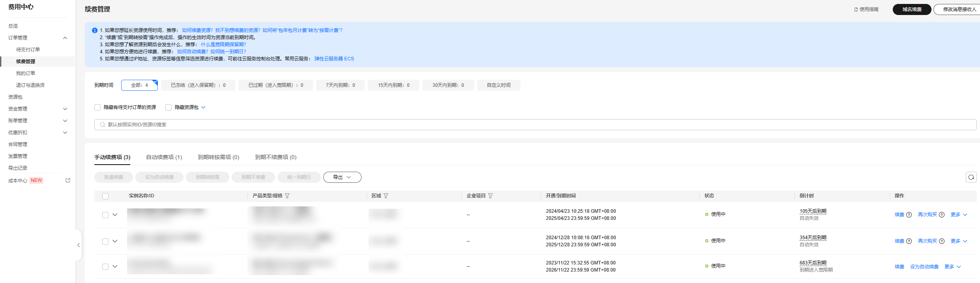Open 更多 menu in the 683天 row
The image size is (980, 283).
(x=952, y=267)
